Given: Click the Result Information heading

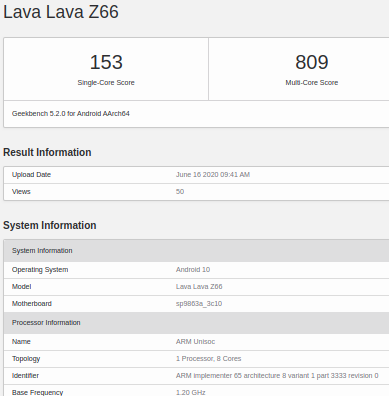Looking at the screenshot, I should pos(47,152).
